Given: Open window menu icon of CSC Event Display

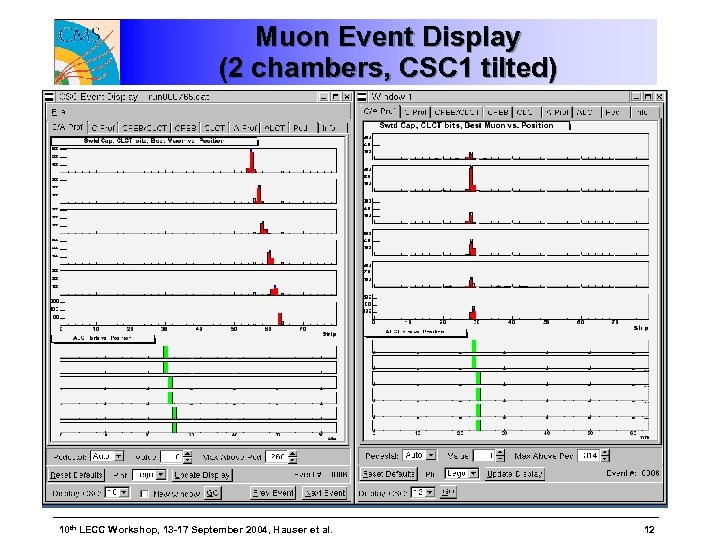Looking at the screenshot, I should pos(49,97).
